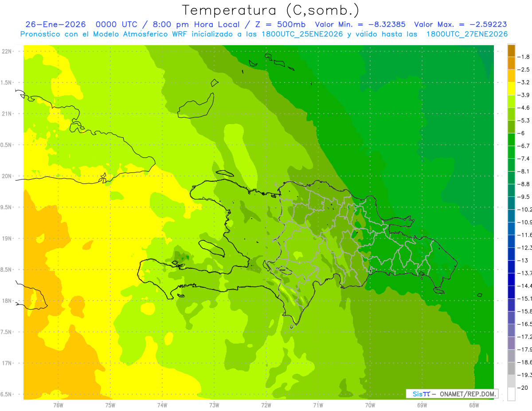The width and height of the screenshot is (532, 411).
Task: Click the '-1.8' colorbar label
Action: (524, 57)
